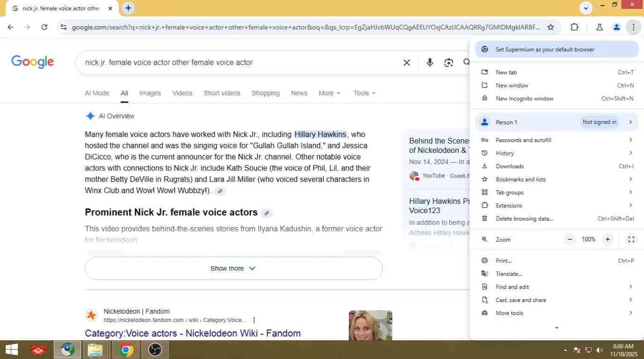Search by image with Google Lens
644x359 pixels.
click(449, 63)
